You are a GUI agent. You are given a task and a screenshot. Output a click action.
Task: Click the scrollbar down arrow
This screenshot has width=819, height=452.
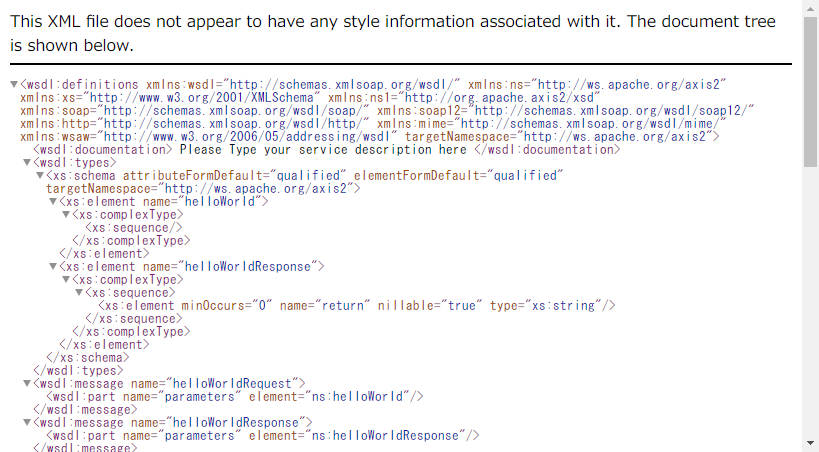[810, 444]
